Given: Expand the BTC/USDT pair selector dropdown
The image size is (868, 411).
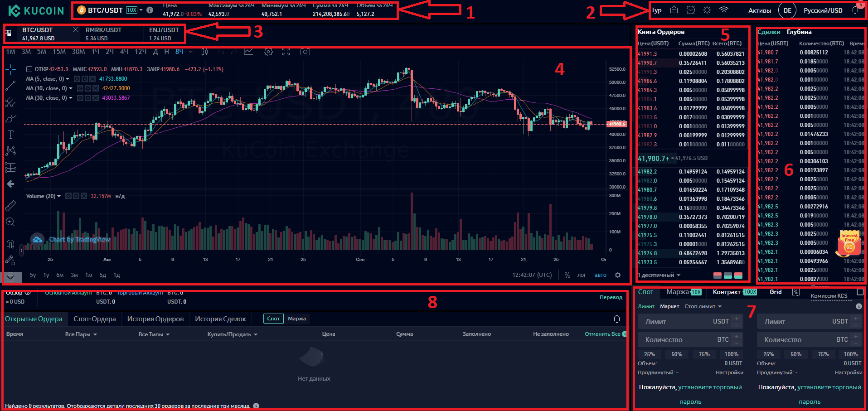Looking at the screenshot, I should point(141,10).
